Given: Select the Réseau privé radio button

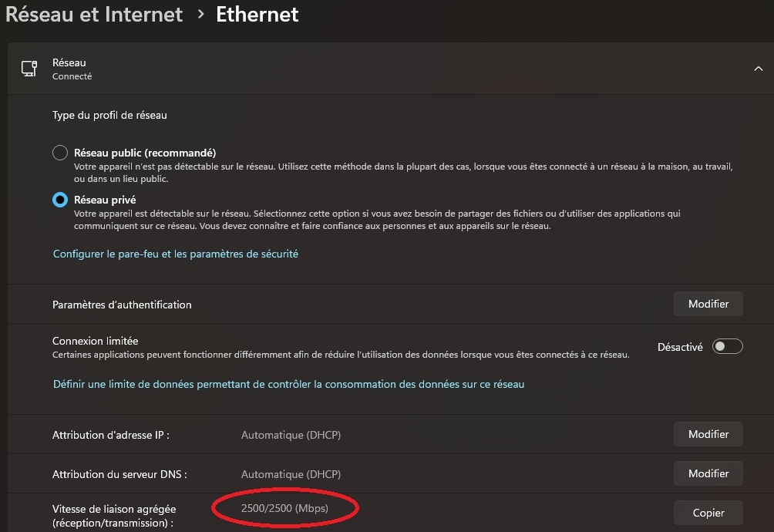Looking at the screenshot, I should coord(60,200).
